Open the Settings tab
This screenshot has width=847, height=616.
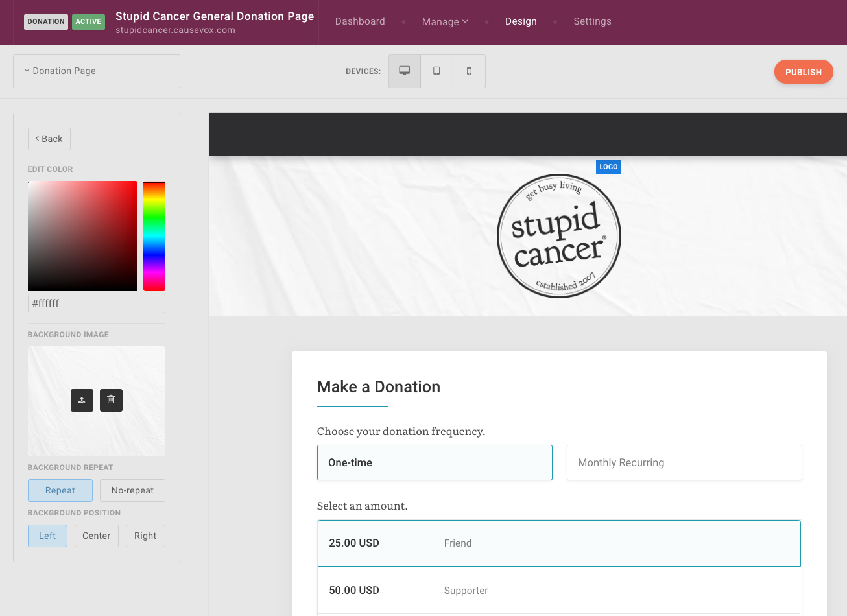592,21
